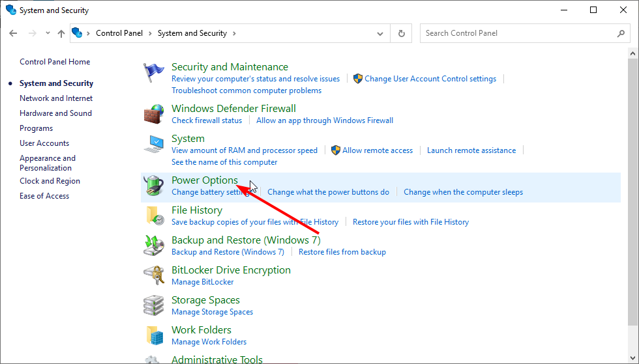Screen dimensions: 639x364
Task: Click the Forward navigation arrow
Action: tap(33, 33)
